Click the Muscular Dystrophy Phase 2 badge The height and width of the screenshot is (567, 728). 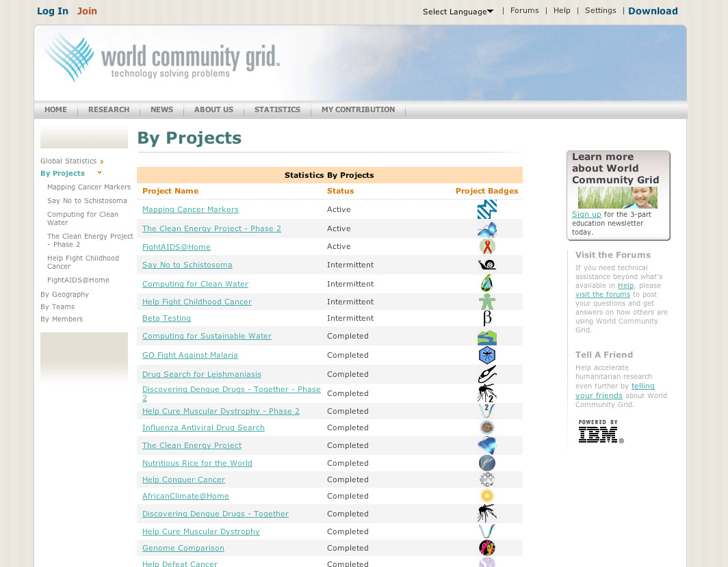tap(486, 410)
